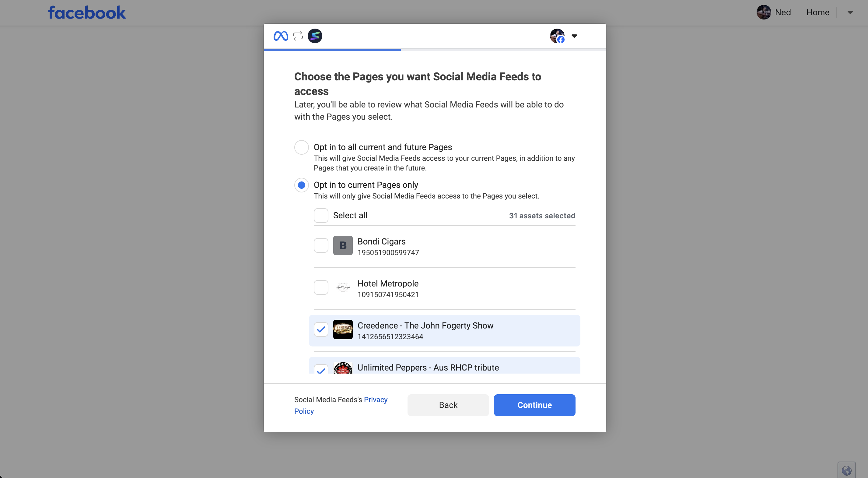The height and width of the screenshot is (478, 868).
Task: Select Opt in to all current and future Pages
Action: tap(302, 147)
